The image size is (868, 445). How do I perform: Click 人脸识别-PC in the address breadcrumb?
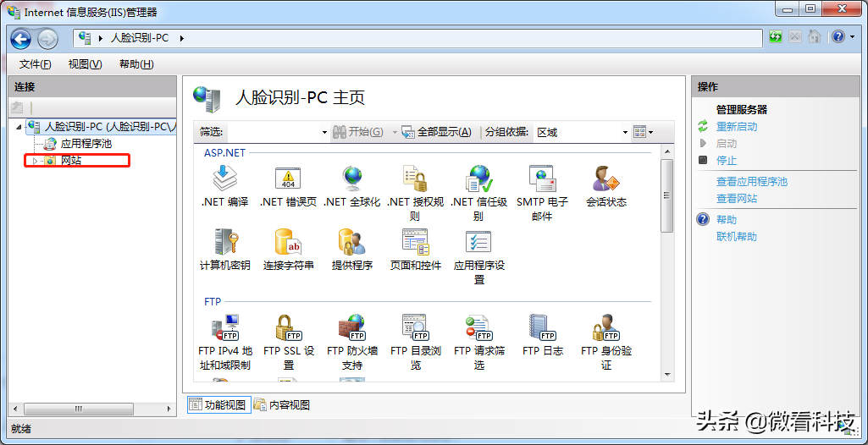[x=140, y=38]
